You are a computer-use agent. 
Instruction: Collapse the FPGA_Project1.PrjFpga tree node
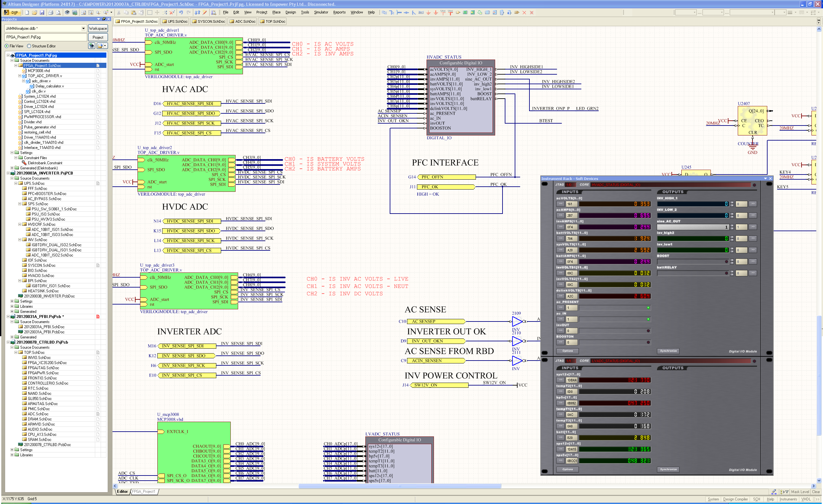pos(8,55)
